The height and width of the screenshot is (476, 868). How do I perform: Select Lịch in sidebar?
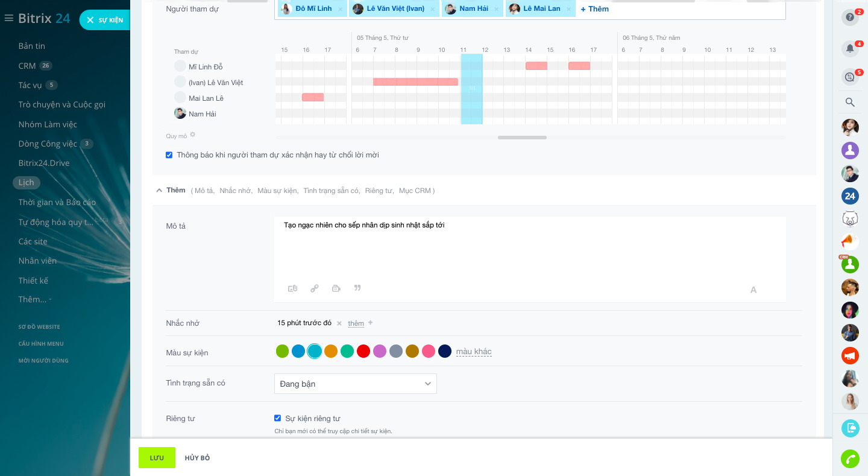(x=27, y=182)
